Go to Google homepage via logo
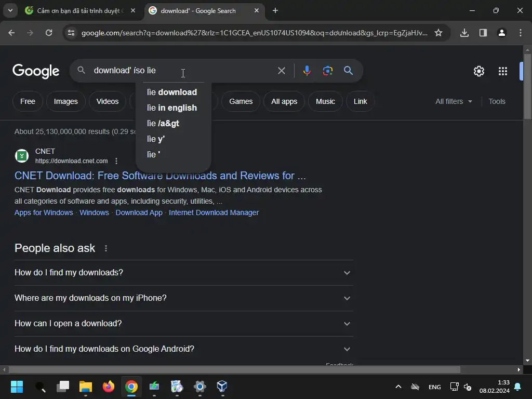This screenshot has height=399, width=532. tap(36, 71)
